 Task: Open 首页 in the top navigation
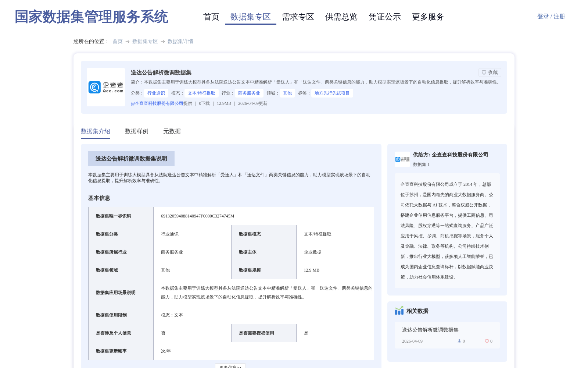pos(211,17)
